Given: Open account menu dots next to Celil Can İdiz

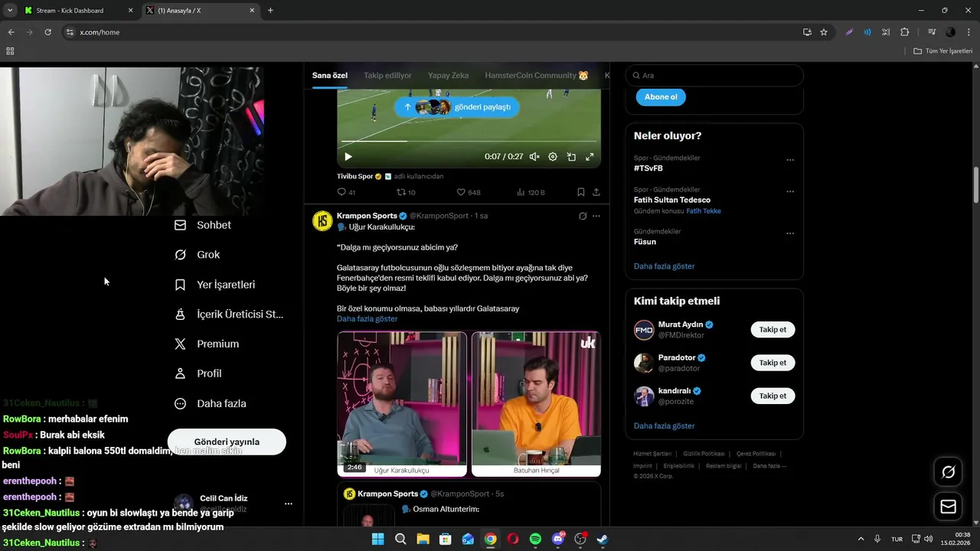Looking at the screenshot, I should pyautogui.click(x=289, y=504).
